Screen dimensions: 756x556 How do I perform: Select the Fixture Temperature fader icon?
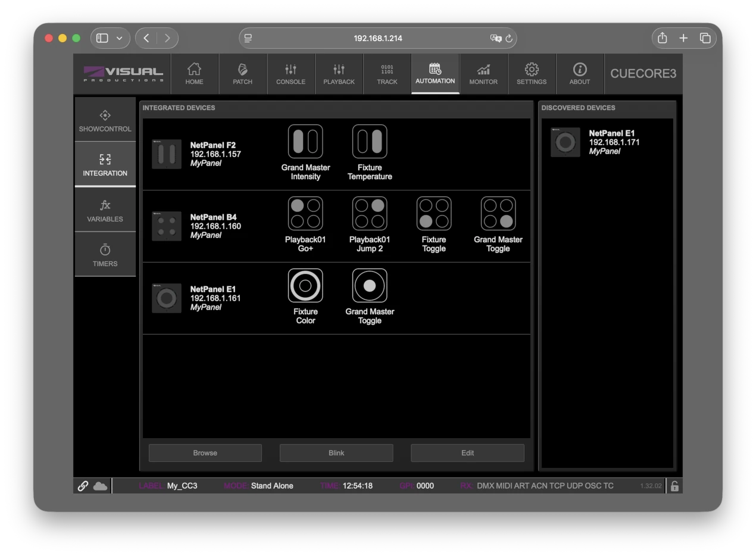pyautogui.click(x=370, y=142)
